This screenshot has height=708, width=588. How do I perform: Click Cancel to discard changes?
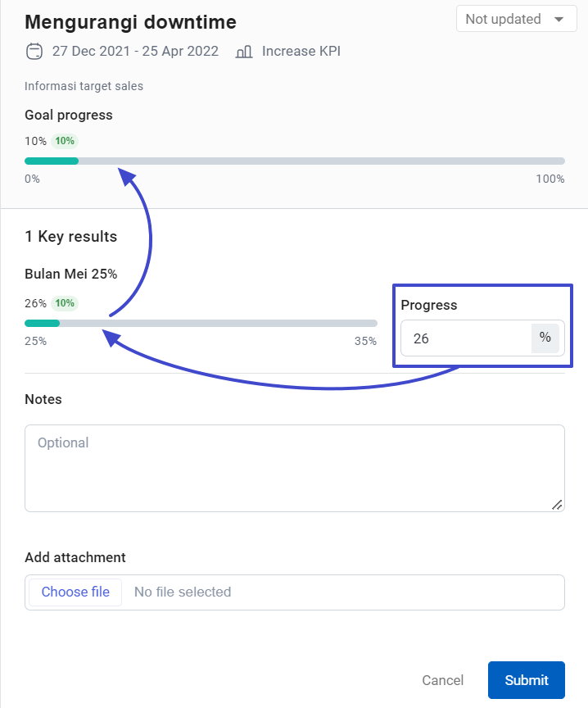coord(442,680)
